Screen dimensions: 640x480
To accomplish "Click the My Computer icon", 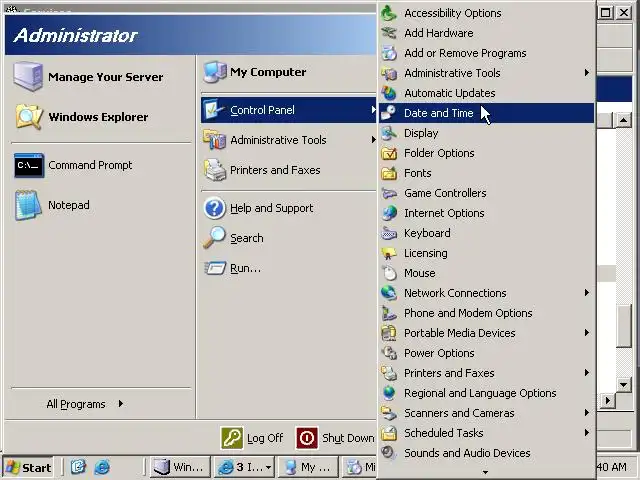I will point(215,72).
